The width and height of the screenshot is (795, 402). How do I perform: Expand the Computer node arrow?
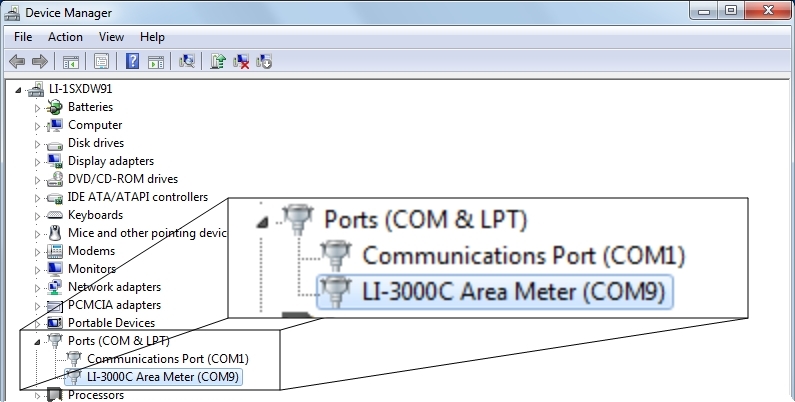(38, 126)
